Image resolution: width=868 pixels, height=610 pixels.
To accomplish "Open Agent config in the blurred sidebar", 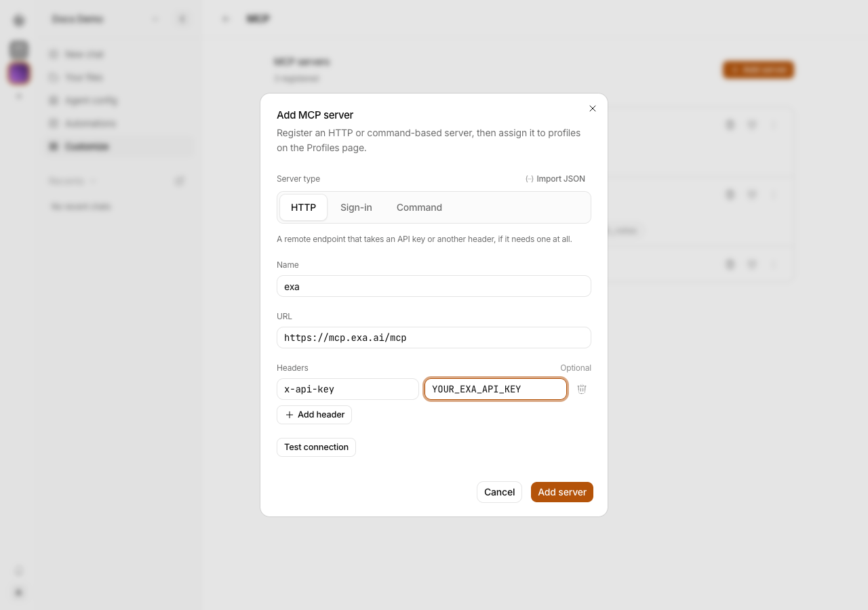I will [x=119, y=100].
